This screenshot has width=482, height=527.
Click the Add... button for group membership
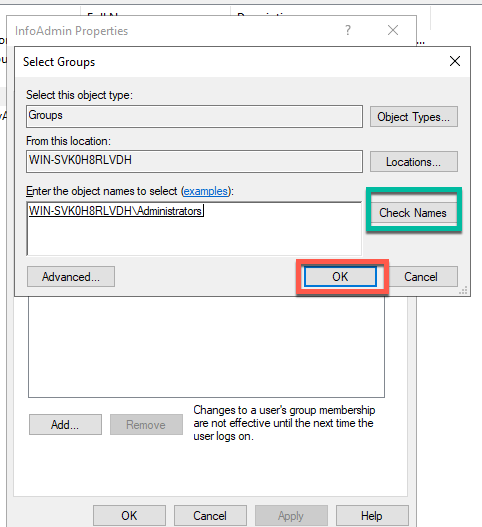coord(65,424)
